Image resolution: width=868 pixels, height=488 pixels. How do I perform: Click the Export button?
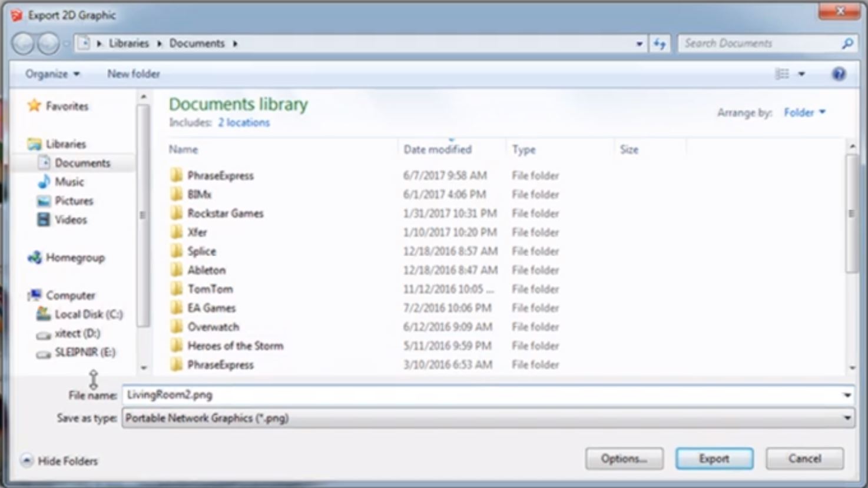pyautogui.click(x=714, y=459)
